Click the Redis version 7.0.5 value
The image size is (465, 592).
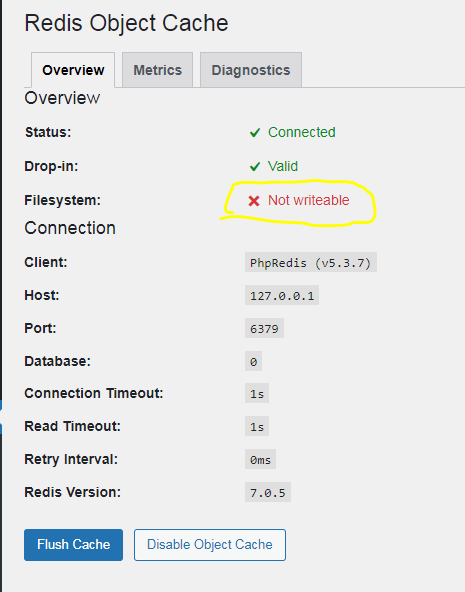[x=268, y=492]
